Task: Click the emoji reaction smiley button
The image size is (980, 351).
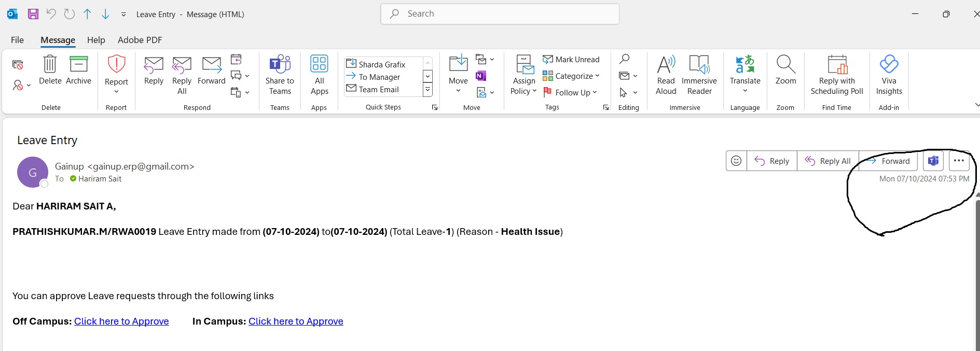Action: tap(736, 161)
